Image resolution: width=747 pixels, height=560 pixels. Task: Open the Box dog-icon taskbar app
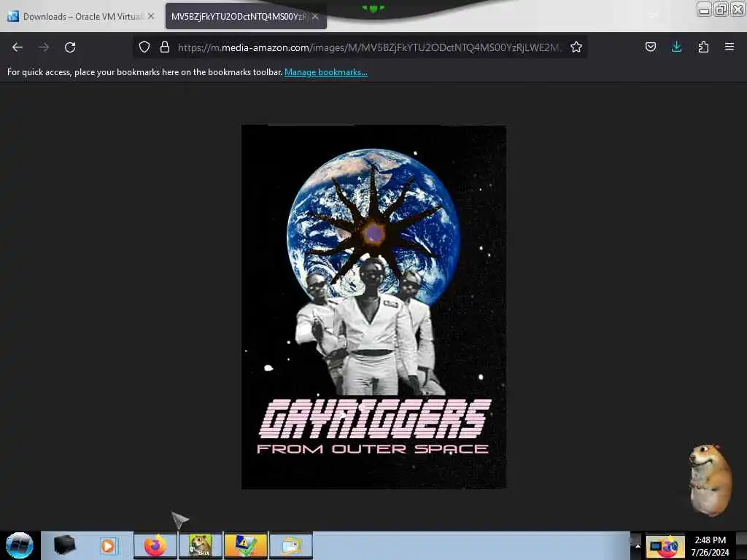[x=200, y=545]
